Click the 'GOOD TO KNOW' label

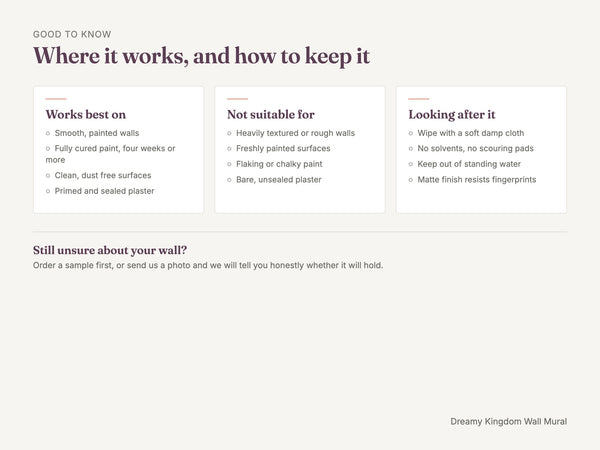72,34
